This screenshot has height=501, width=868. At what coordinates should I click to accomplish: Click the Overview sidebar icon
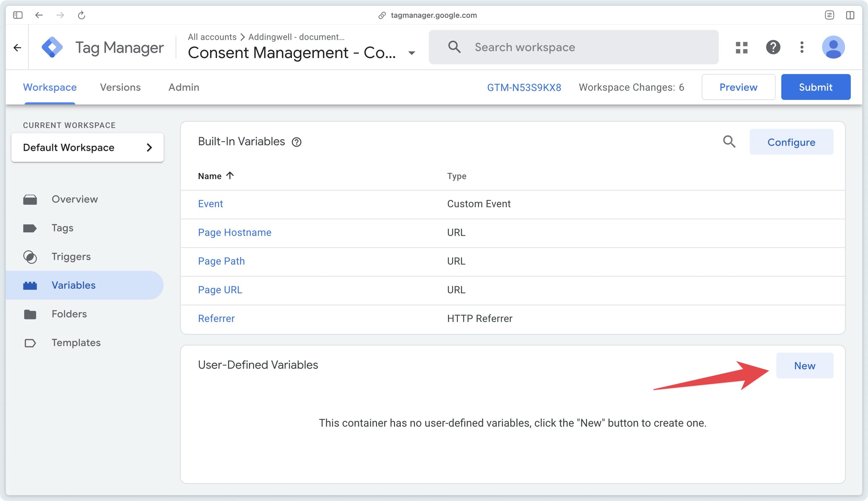[30, 200]
